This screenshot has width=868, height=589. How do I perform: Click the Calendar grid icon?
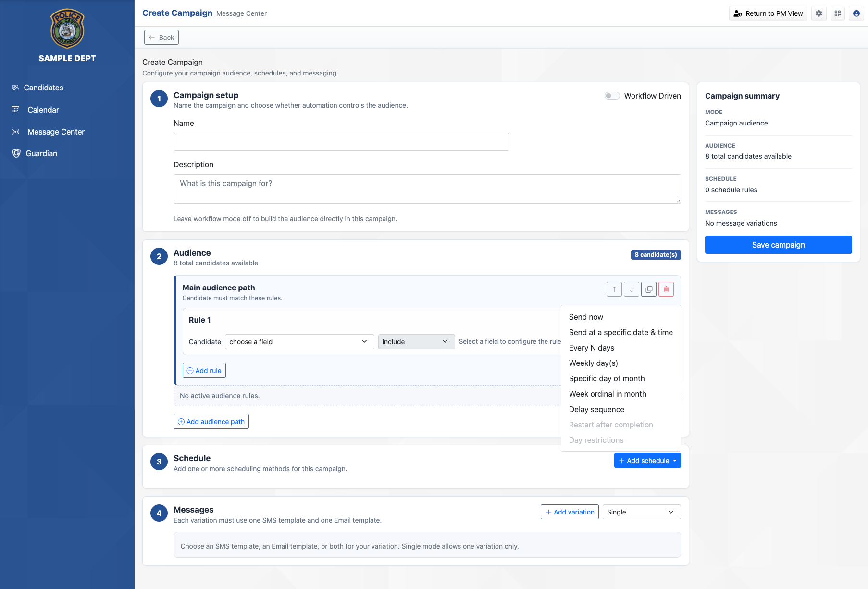point(15,110)
